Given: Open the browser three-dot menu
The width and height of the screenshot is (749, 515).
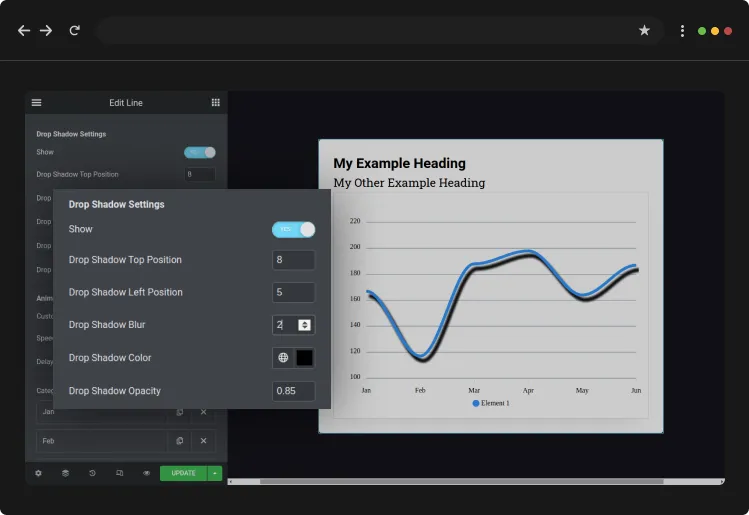Looking at the screenshot, I should tap(682, 31).
